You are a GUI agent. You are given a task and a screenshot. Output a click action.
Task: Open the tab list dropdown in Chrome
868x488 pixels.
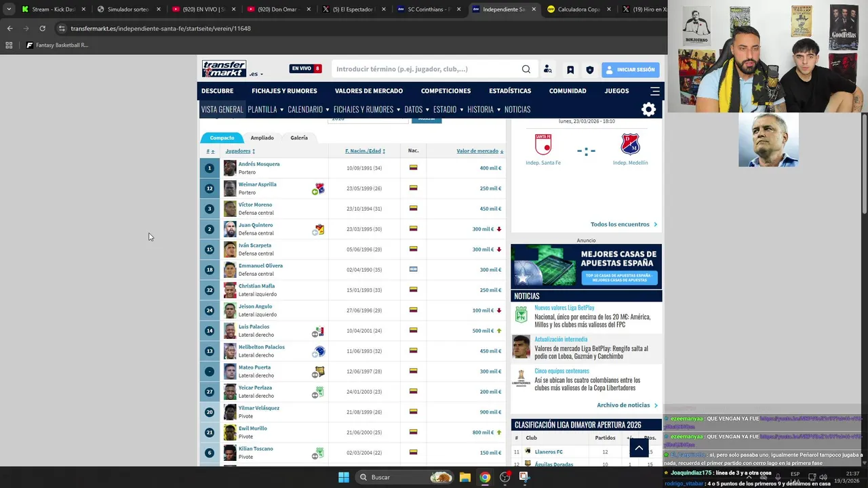pos(9,9)
